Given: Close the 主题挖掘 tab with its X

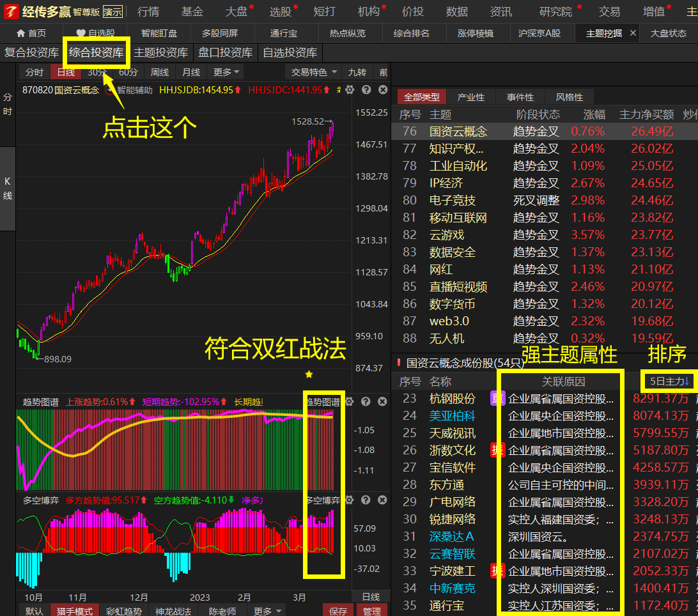Looking at the screenshot, I should 633,33.
